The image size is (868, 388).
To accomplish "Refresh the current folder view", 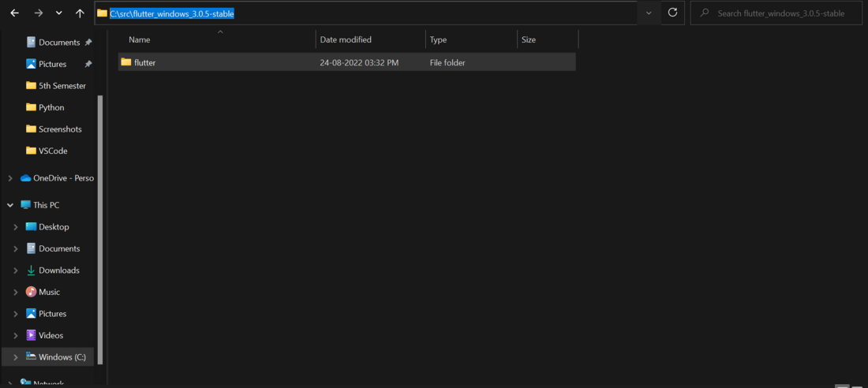I will (672, 13).
